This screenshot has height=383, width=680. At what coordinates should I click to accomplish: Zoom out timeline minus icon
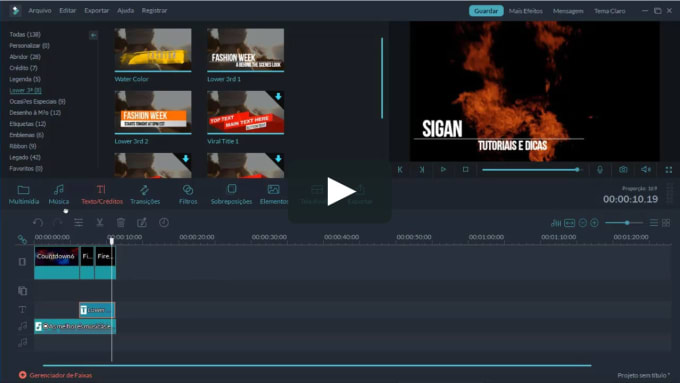[582, 223]
